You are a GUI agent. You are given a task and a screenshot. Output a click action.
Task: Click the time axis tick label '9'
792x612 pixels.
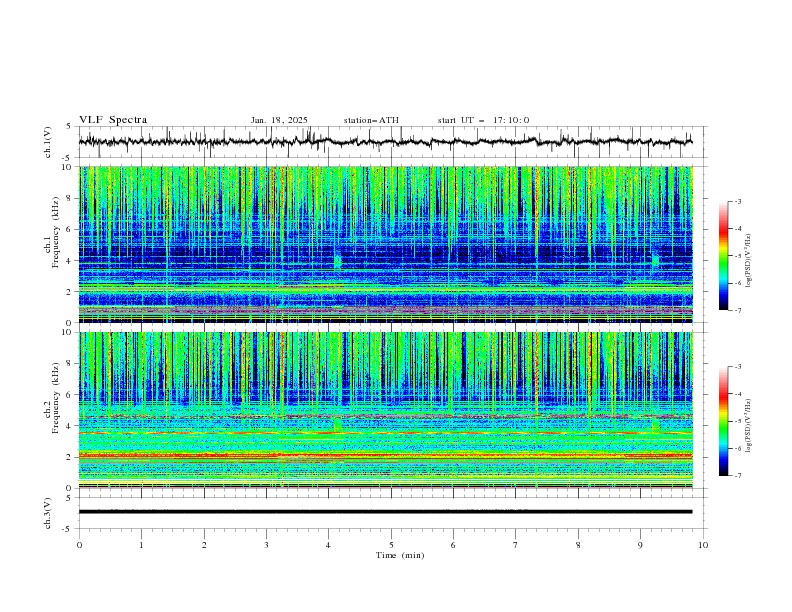[640, 545]
